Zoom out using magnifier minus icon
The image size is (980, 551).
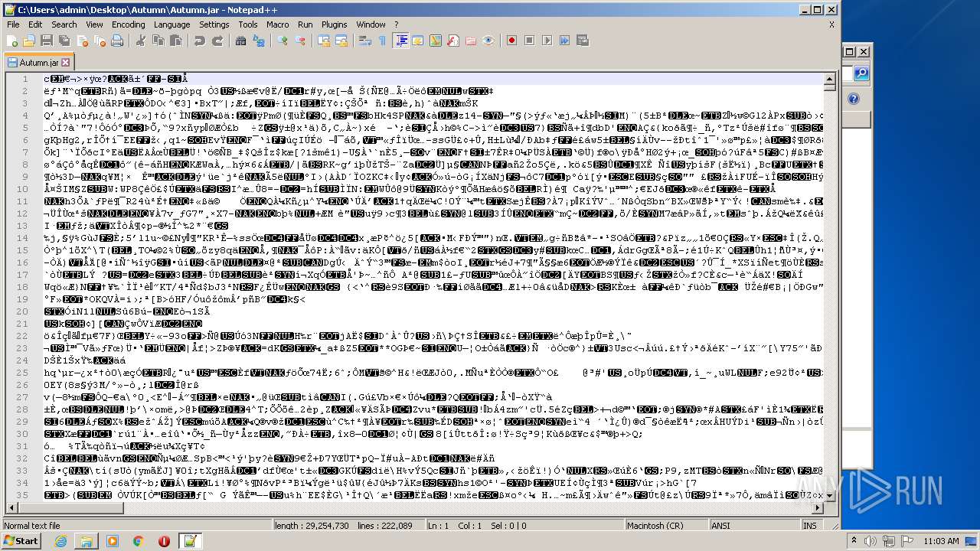pyautogui.click(x=300, y=41)
